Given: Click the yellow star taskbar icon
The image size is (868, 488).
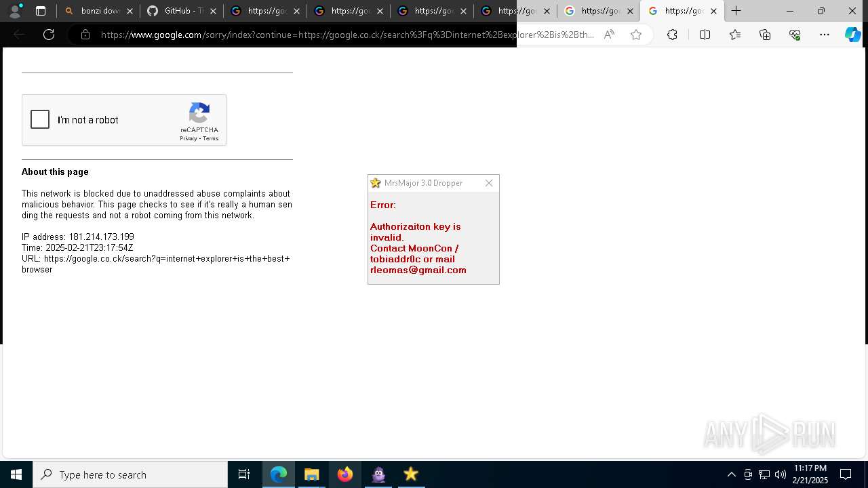Looking at the screenshot, I should pos(411,474).
